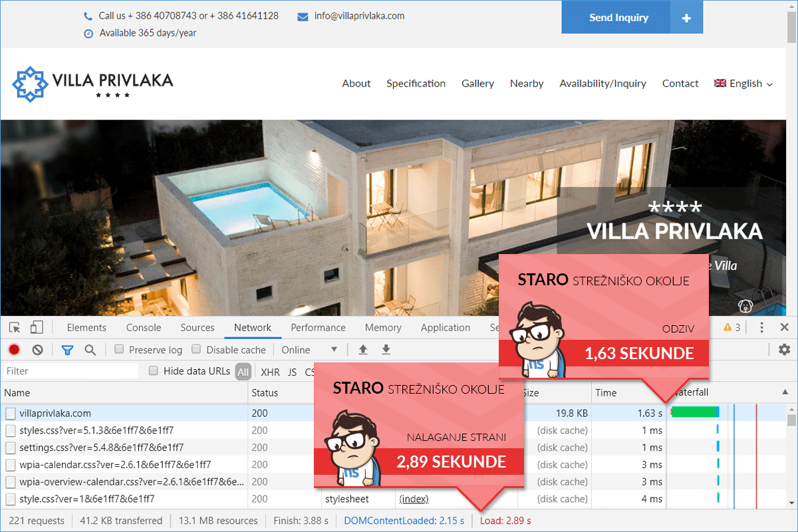Click the inspect element picker icon

coord(15,327)
